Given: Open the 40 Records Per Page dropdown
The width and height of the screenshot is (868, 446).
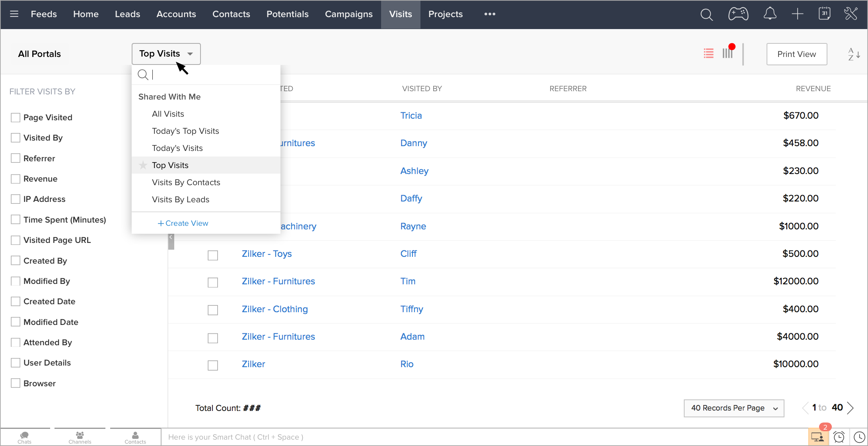Looking at the screenshot, I should 734,408.
